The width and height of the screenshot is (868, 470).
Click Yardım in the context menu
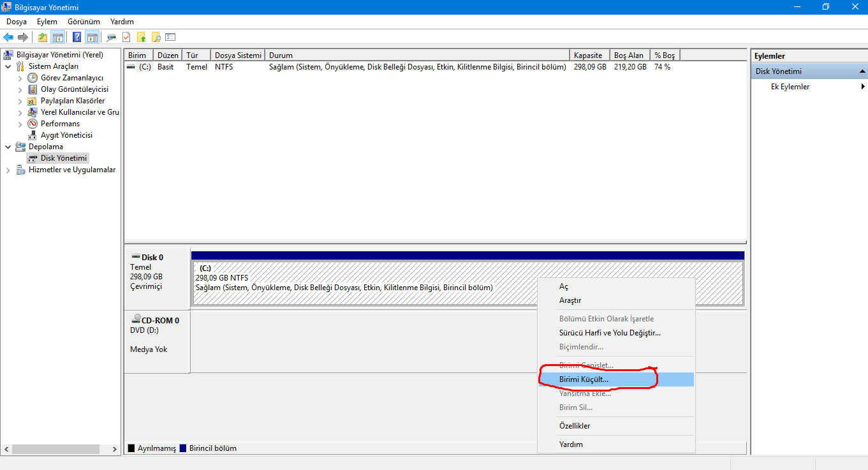[x=616, y=444]
